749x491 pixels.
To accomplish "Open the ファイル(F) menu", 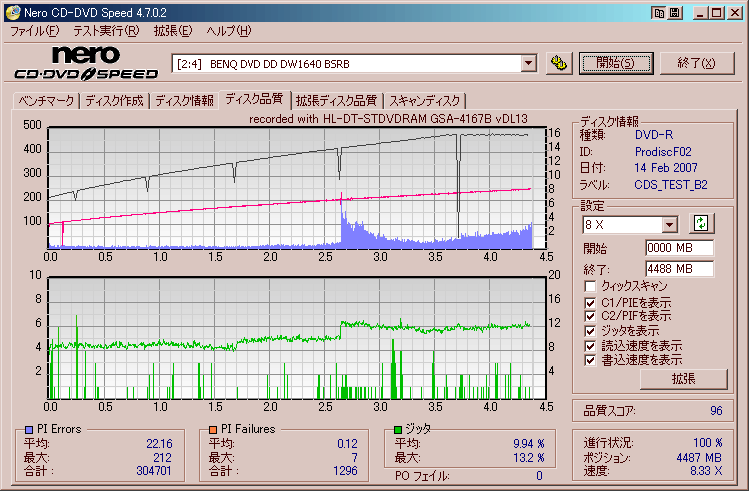I will 34,31.
